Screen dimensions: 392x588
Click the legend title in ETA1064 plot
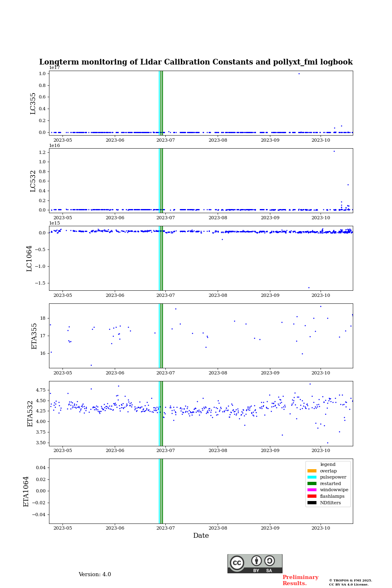328,465
